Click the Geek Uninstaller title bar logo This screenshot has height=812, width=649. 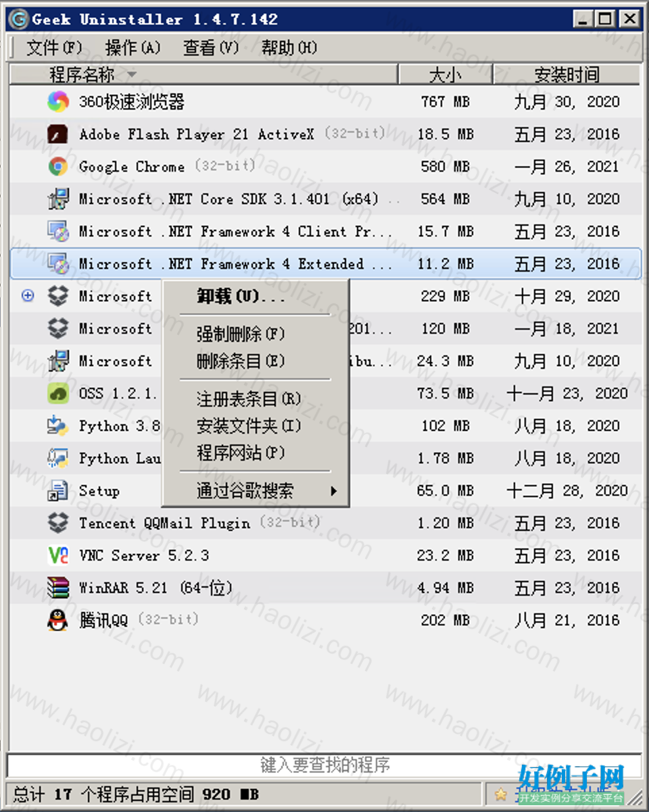20,19
